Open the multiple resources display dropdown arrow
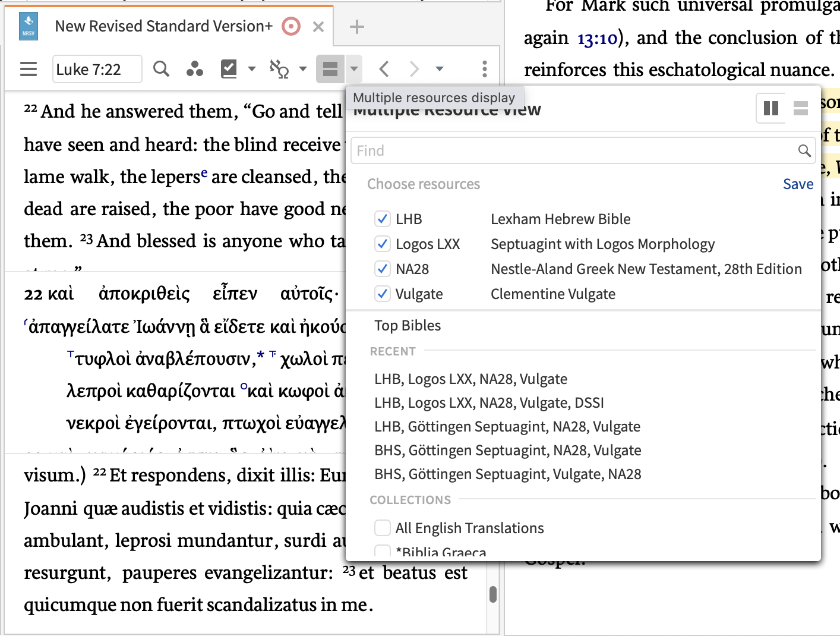840x636 pixels. point(353,68)
